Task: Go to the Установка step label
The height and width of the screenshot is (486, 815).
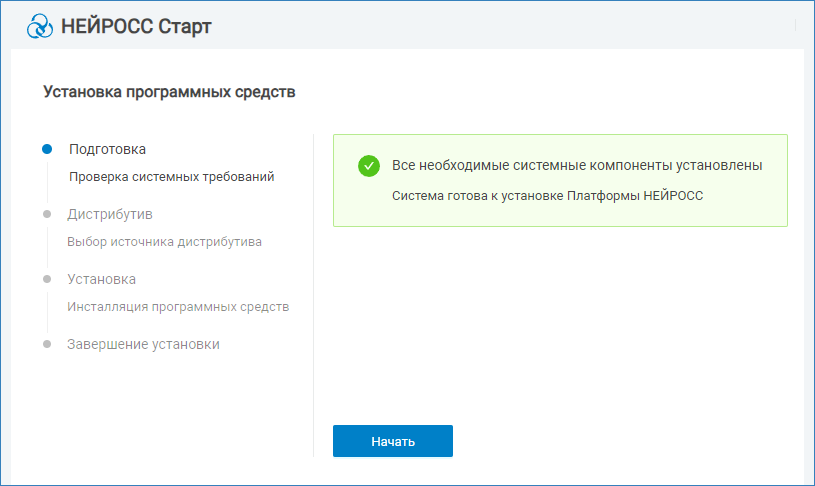Action: click(x=101, y=279)
